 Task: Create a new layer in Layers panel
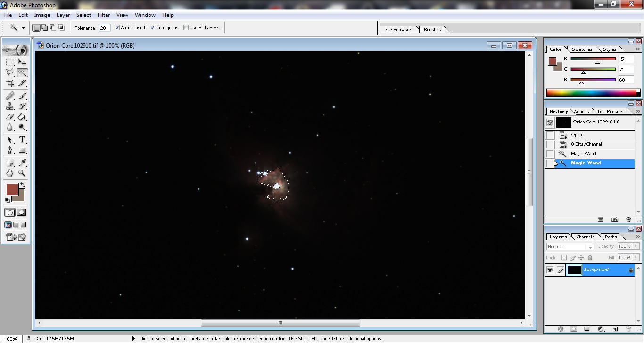pos(615,329)
